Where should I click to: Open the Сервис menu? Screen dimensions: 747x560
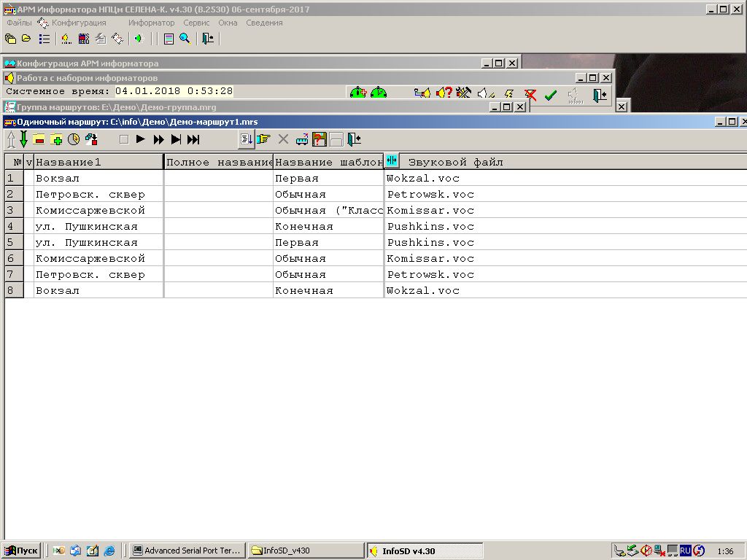click(x=196, y=23)
